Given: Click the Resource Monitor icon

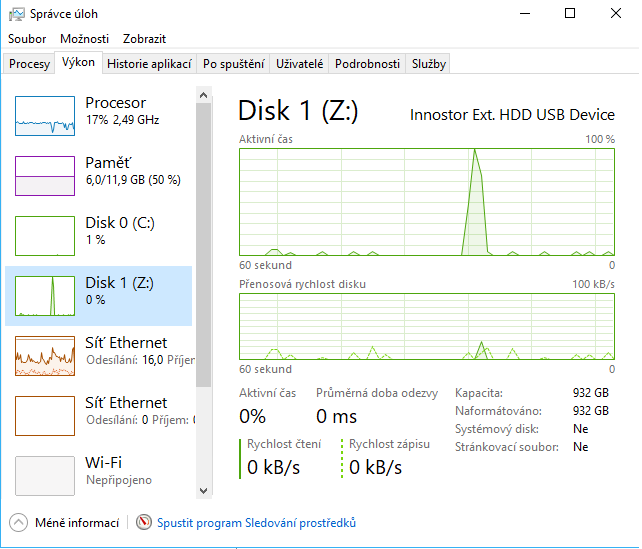Looking at the screenshot, I should click(144, 522).
